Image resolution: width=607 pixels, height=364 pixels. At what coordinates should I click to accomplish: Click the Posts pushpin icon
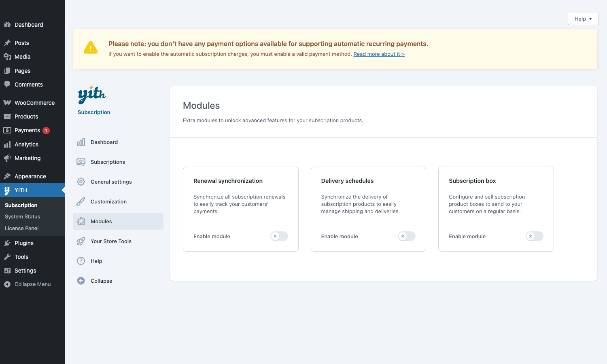click(7, 43)
